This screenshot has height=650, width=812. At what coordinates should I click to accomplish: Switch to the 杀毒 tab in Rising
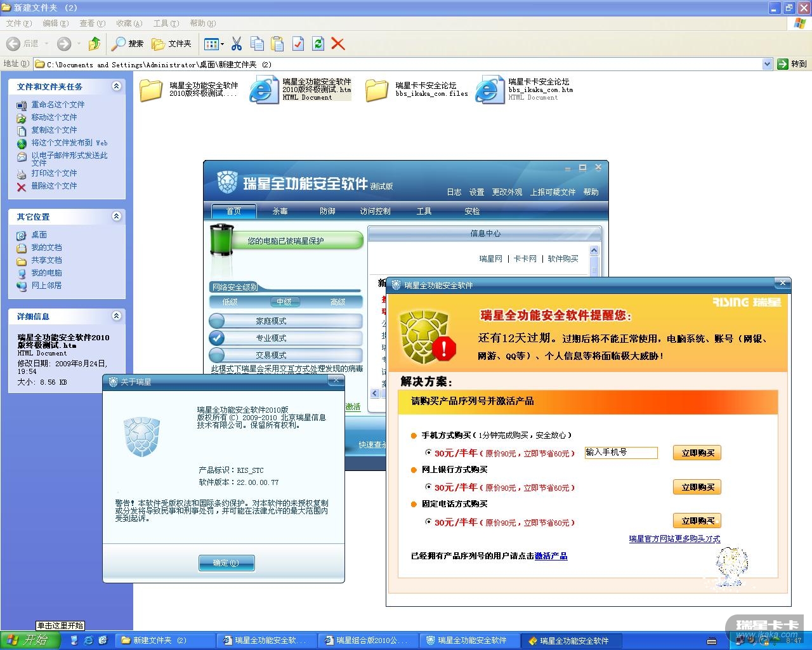[x=280, y=211]
